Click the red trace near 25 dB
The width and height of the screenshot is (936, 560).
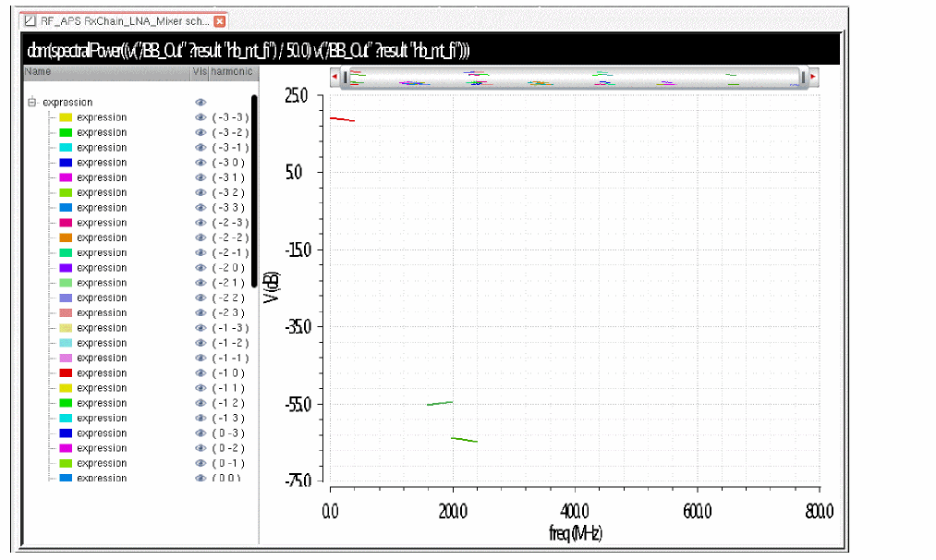pyautogui.click(x=342, y=119)
